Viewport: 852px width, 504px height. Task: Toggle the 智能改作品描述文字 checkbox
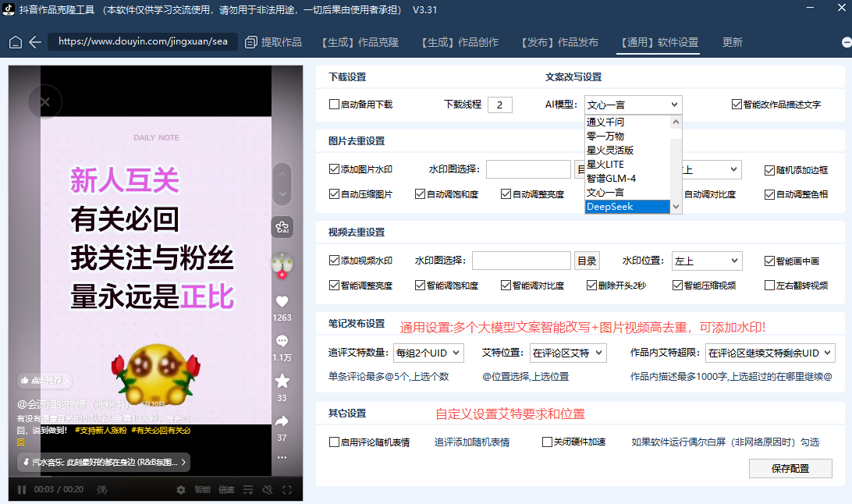737,105
